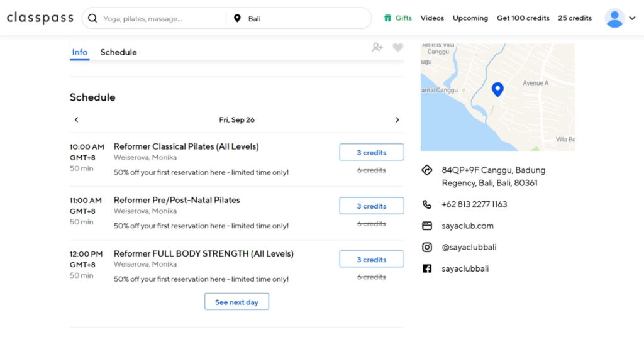Image resolution: width=644 pixels, height=337 pixels.
Task: Click the green gift box icon
Action: tap(387, 18)
